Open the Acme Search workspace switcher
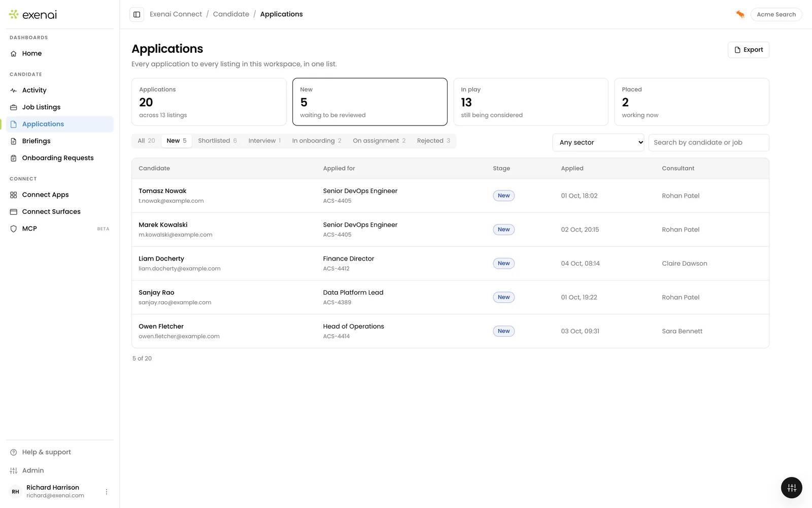The height and width of the screenshot is (508, 812). coord(776,14)
